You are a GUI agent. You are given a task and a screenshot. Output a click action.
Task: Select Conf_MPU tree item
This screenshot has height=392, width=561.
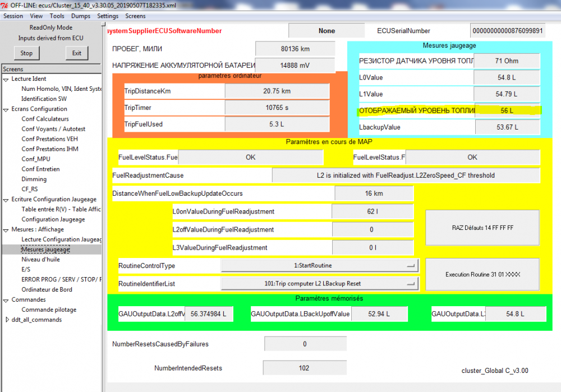point(36,159)
